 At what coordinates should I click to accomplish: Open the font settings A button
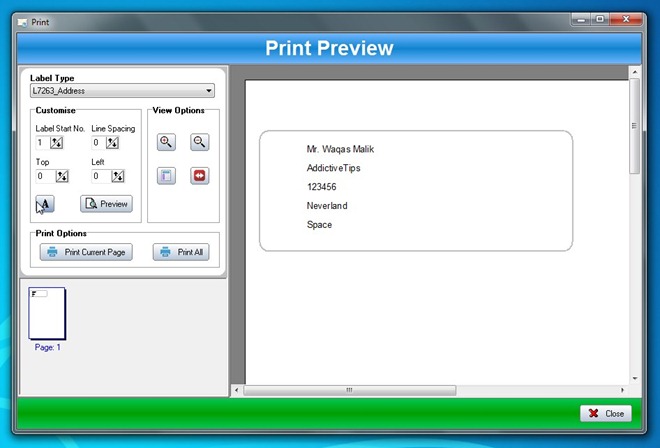pos(45,204)
